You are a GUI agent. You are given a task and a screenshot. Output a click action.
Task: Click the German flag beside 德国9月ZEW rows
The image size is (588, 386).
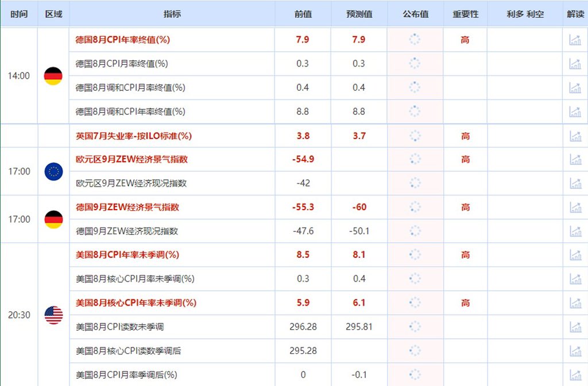53,219
